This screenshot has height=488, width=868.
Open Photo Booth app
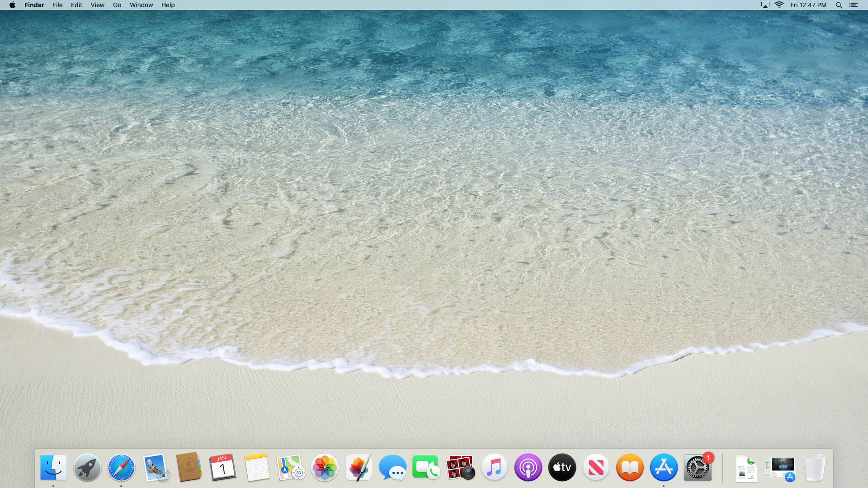[460, 467]
